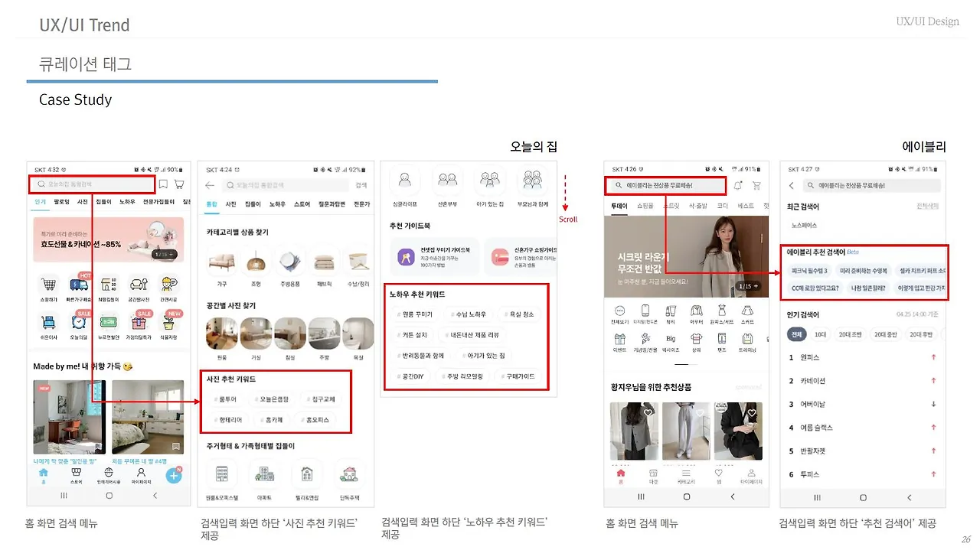Open the 집들이 tab on 오늘의집 home

[103, 202]
